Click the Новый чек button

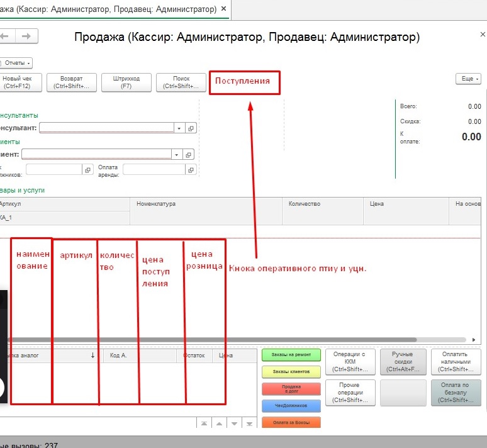[21, 82]
